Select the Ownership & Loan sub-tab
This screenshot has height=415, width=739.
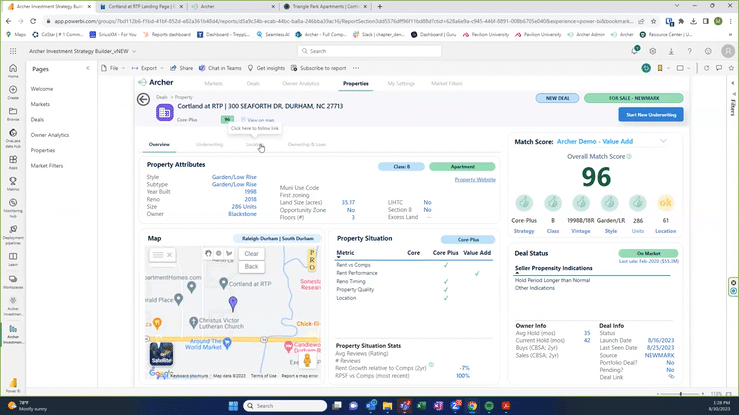[306, 144]
